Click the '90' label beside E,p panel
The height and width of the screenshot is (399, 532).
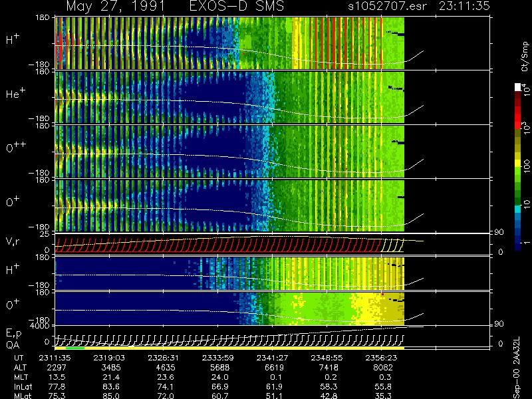coord(499,325)
